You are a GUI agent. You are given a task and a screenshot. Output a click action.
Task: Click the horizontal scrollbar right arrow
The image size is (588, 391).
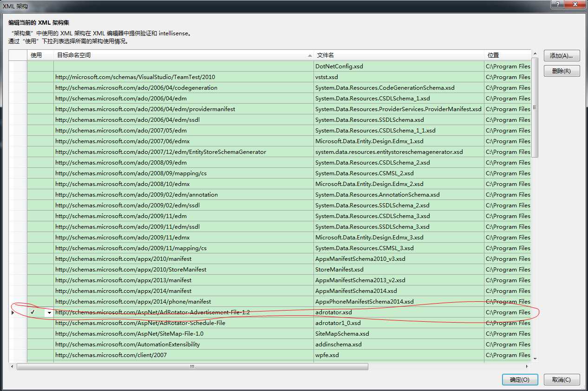tap(528, 366)
